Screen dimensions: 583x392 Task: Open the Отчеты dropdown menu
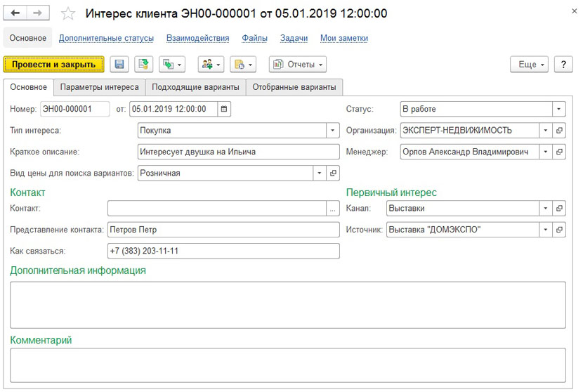click(x=298, y=65)
